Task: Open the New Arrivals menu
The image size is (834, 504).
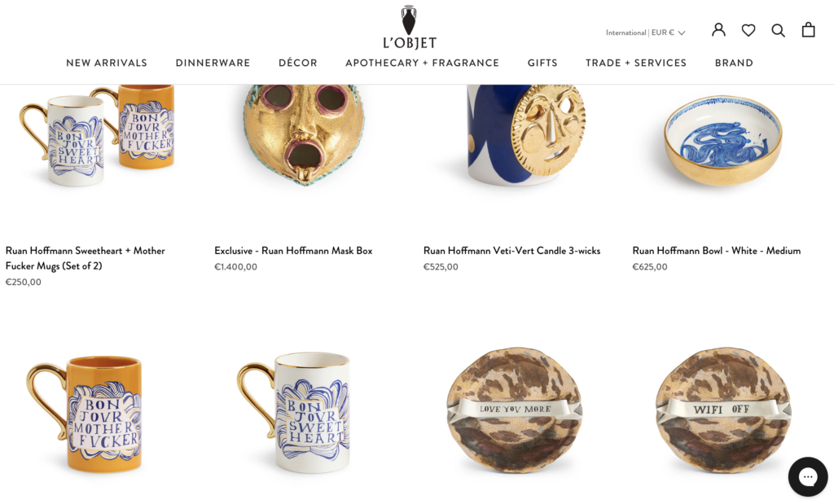Action: 107,63
